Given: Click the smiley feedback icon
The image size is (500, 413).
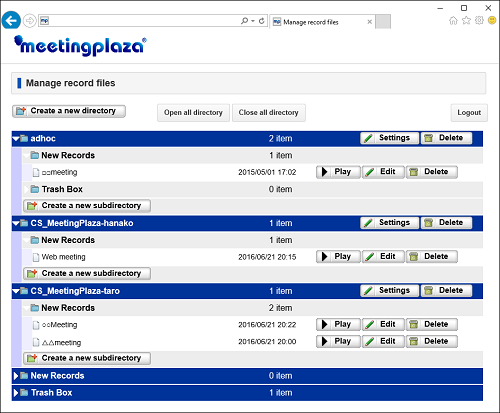Looking at the screenshot, I should (x=492, y=21).
